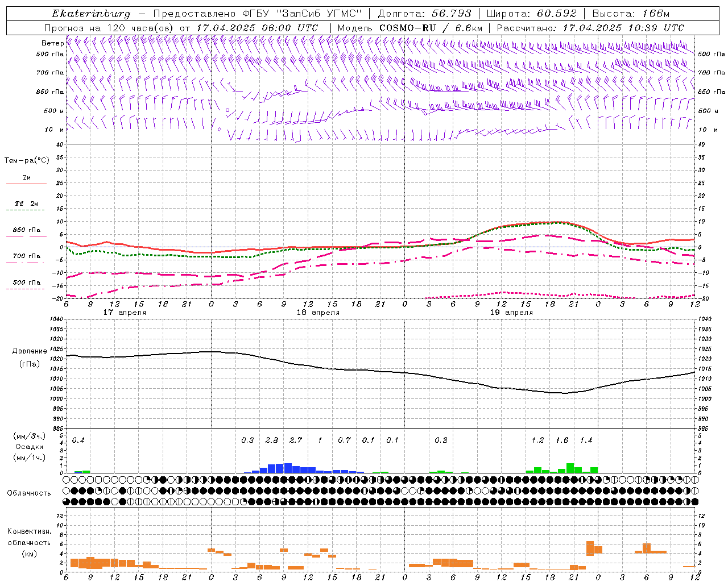Screen dimensions: 728x582
Task: Click the tallest green precipitation bar
Action: click(570, 468)
